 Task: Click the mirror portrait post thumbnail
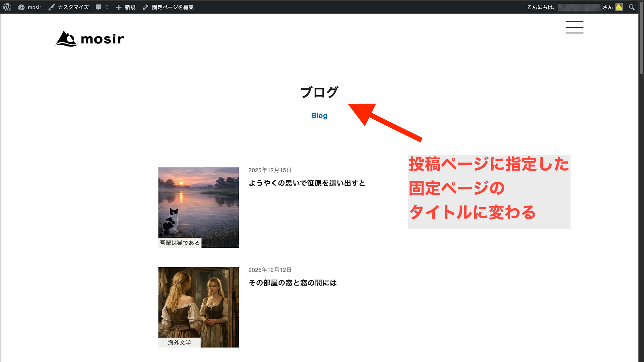pyautogui.click(x=199, y=302)
